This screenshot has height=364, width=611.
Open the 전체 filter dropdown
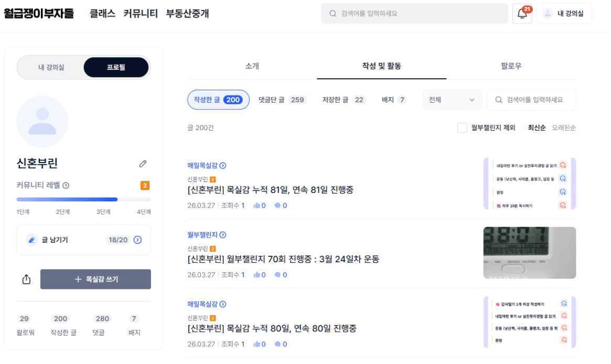[x=452, y=100]
